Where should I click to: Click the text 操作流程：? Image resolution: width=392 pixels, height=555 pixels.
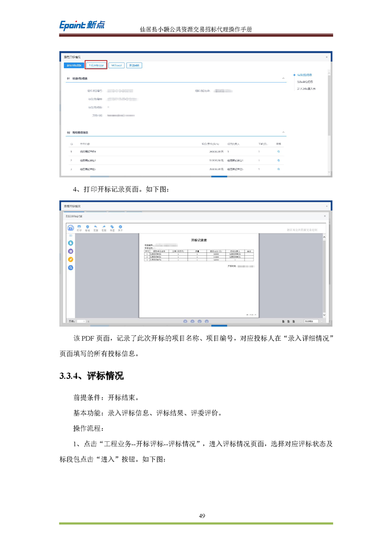[88, 428]
